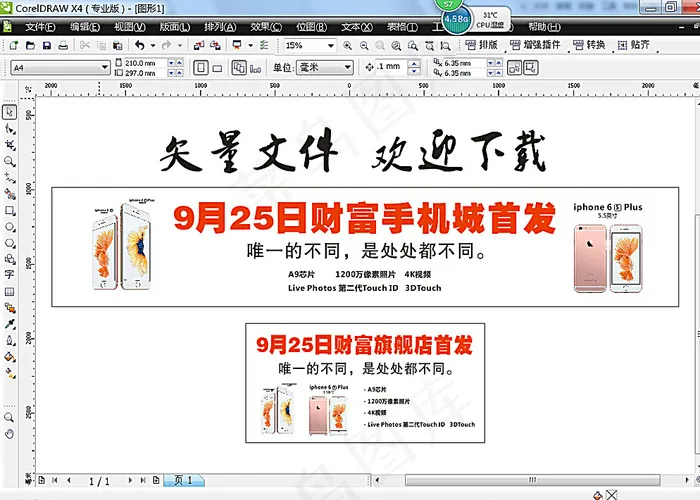The width and height of the screenshot is (700, 500).
Task: Open the 文件(F) menu
Action: tap(40, 27)
